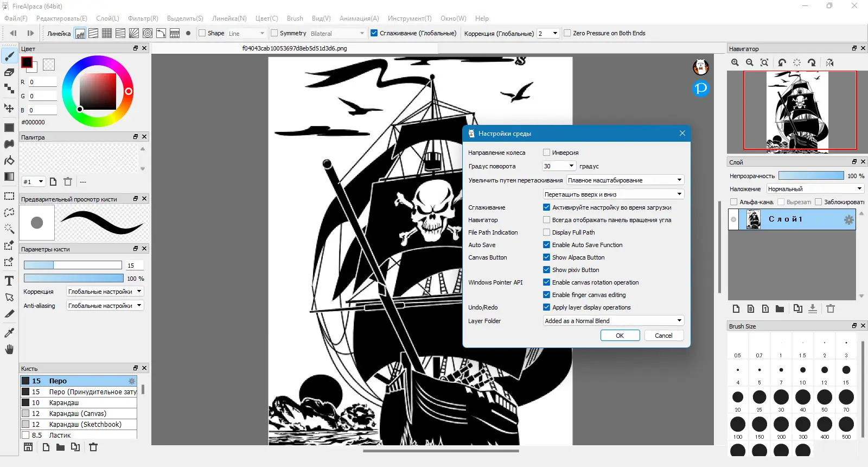Screen dimensions: 868x467
Task: Zoom in using the Navigator magnifier
Action: tap(735, 62)
